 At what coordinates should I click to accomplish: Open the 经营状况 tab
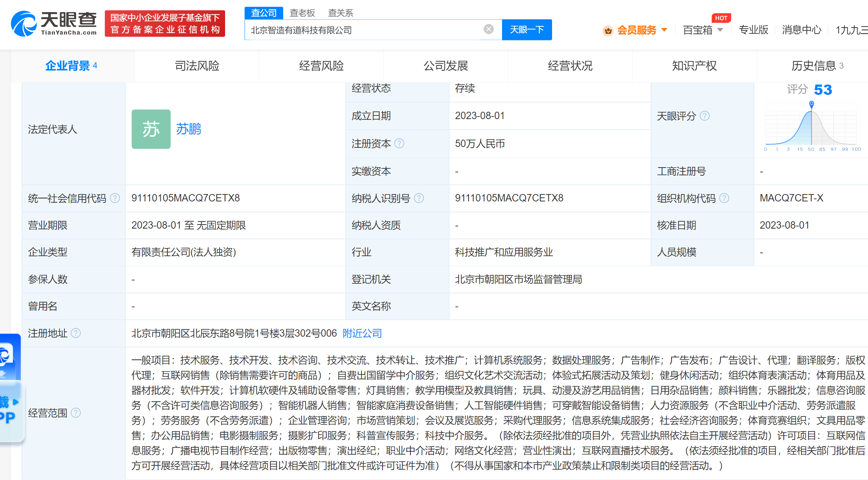tap(570, 66)
